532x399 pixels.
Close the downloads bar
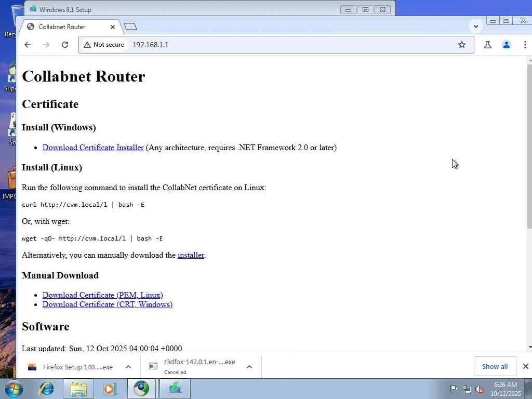526,366
